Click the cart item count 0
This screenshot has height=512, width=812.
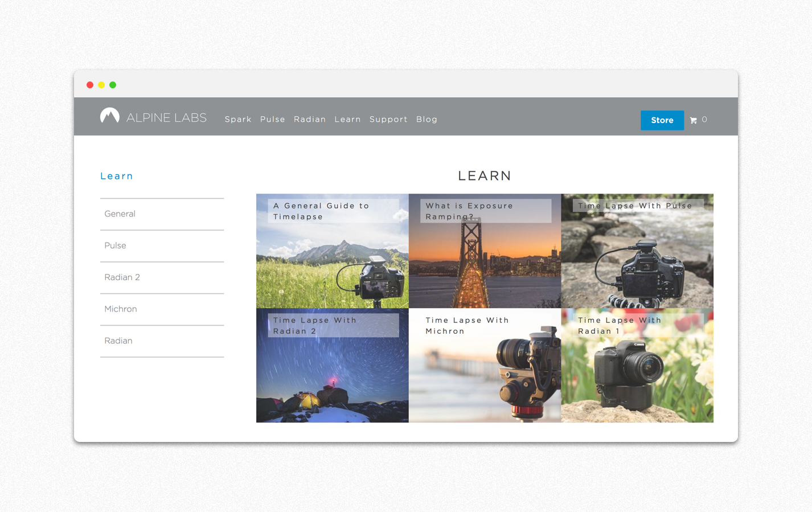(x=704, y=120)
